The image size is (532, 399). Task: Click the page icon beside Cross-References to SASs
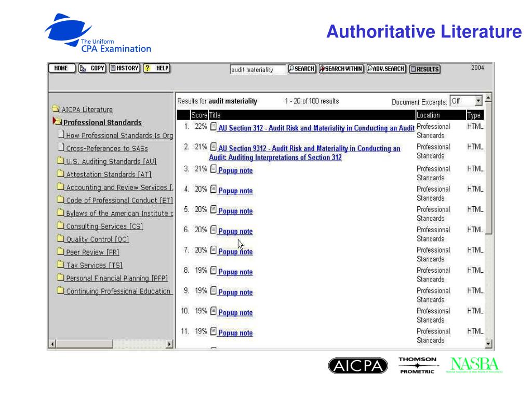[61, 147]
